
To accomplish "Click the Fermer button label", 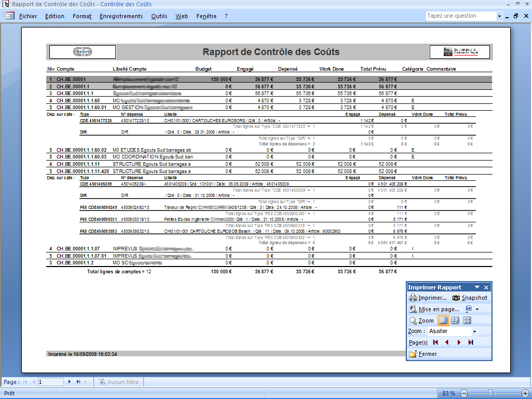I will 428,354.
